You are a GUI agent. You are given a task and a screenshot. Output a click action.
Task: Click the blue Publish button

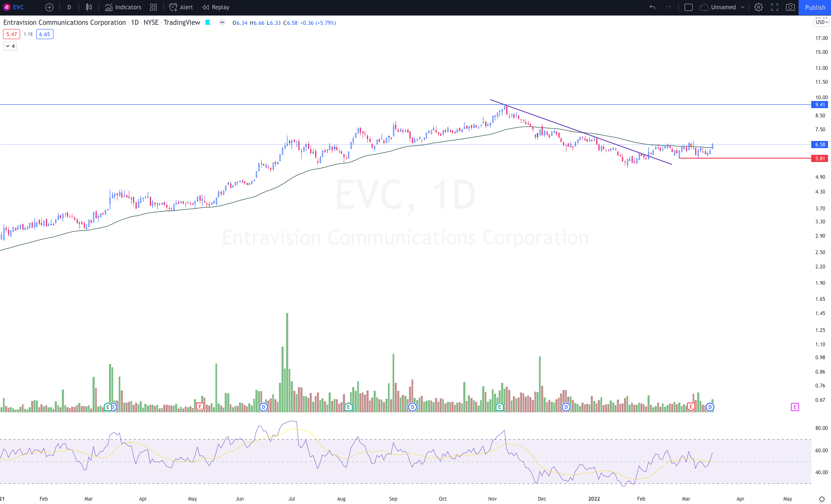point(815,7)
